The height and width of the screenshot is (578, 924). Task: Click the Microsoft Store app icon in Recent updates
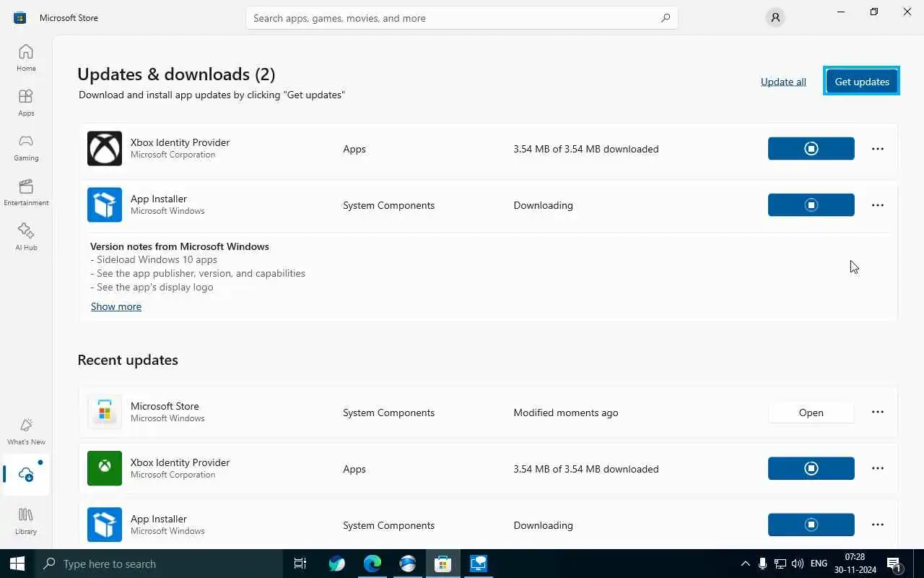[105, 413]
